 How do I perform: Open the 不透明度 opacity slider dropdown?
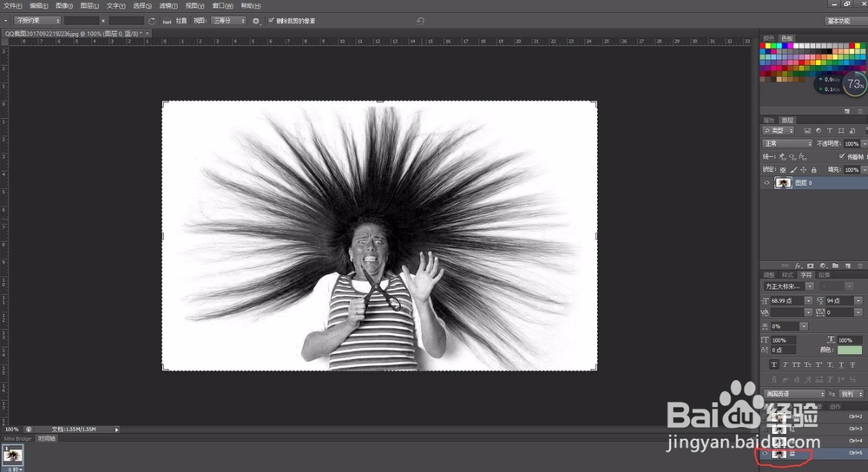click(x=865, y=144)
